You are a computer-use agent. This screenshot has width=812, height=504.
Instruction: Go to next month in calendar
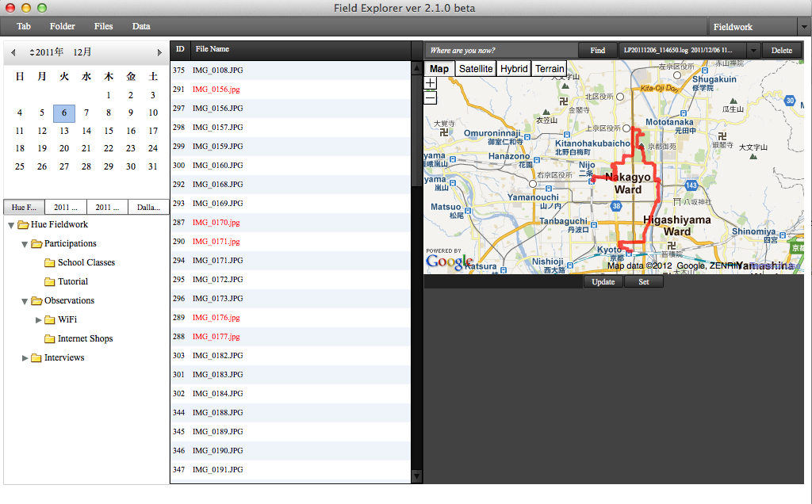[159, 52]
